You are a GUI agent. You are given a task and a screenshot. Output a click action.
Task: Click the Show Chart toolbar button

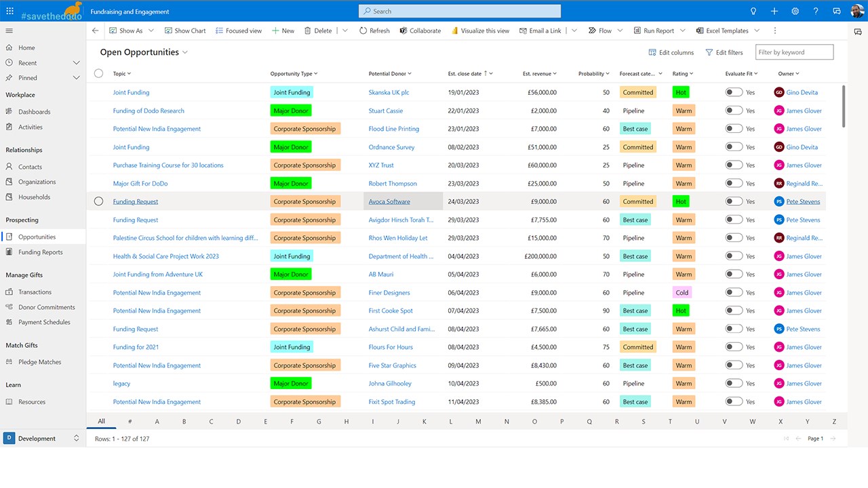(x=185, y=30)
